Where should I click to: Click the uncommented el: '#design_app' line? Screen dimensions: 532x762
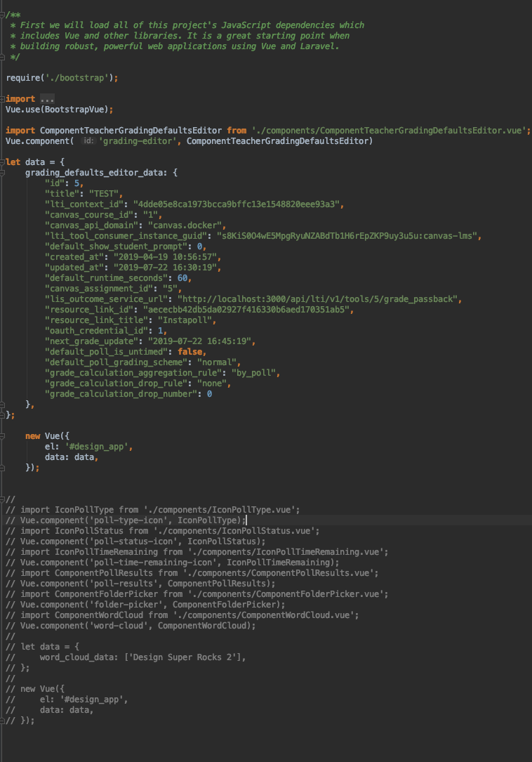[x=88, y=447]
